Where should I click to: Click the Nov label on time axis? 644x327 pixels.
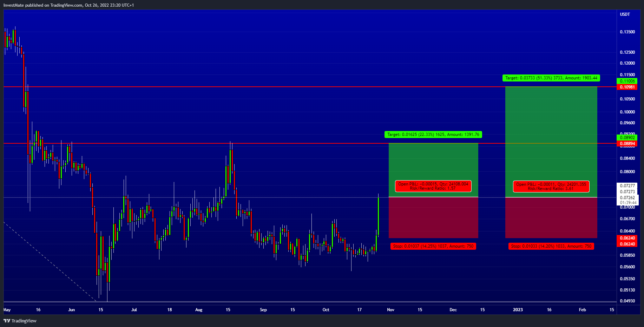(x=391, y=310)
